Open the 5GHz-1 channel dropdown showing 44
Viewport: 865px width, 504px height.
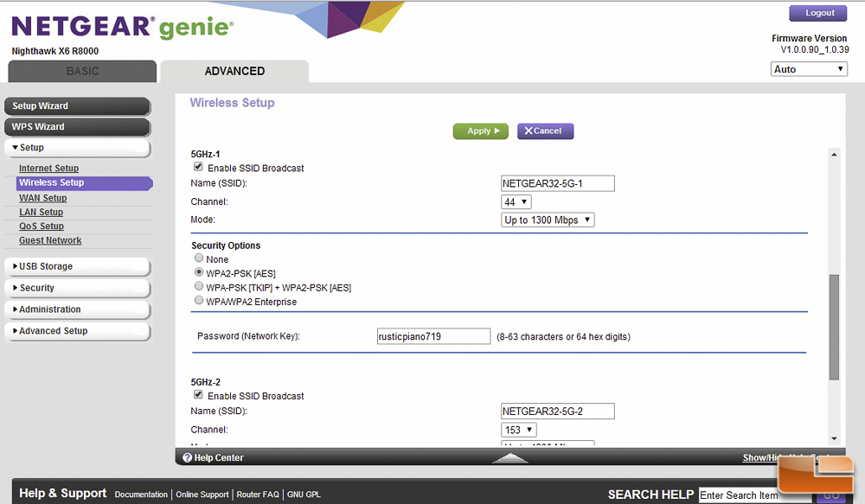[x=516, y=201]
